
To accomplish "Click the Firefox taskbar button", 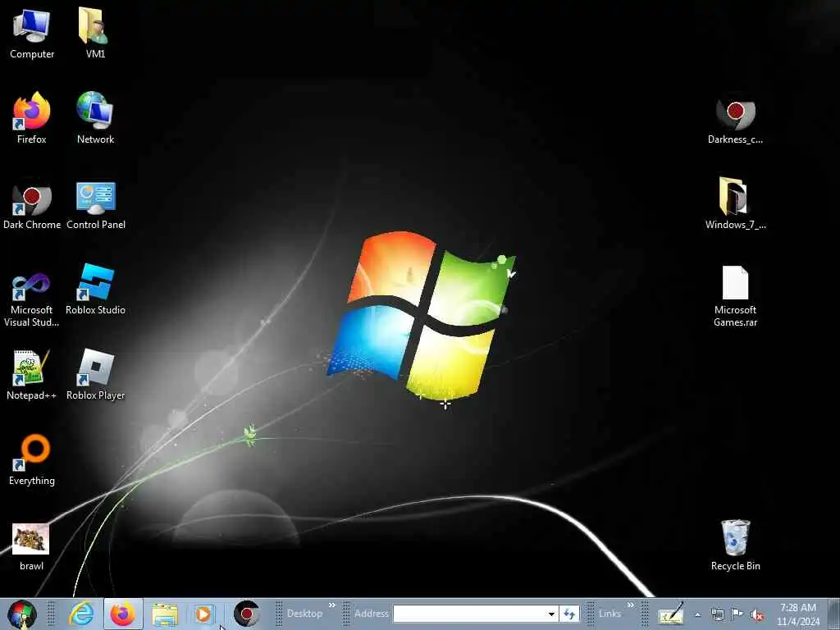I will [123, 614].
